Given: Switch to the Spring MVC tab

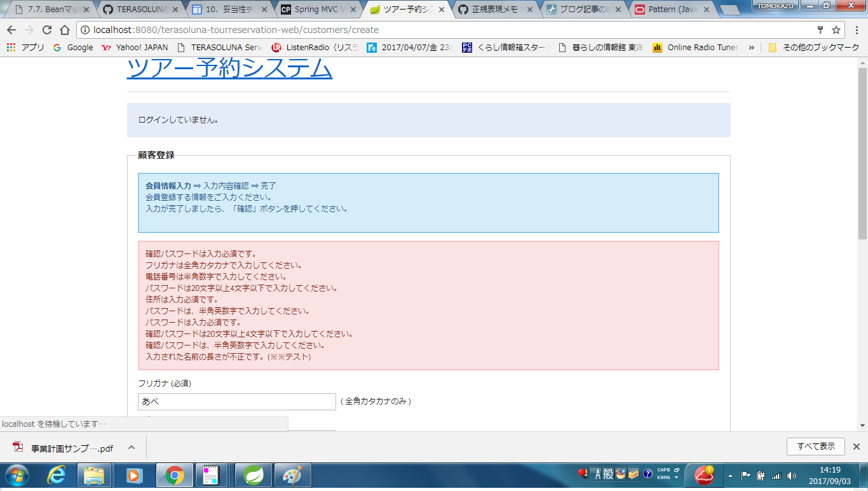Looking at the screenshot, I should coord(317,10).
